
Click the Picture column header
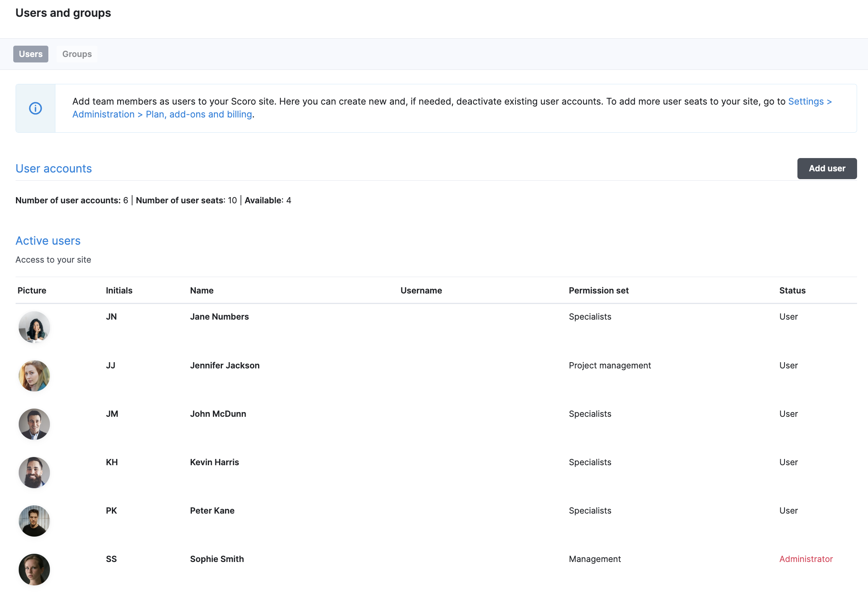32,290
